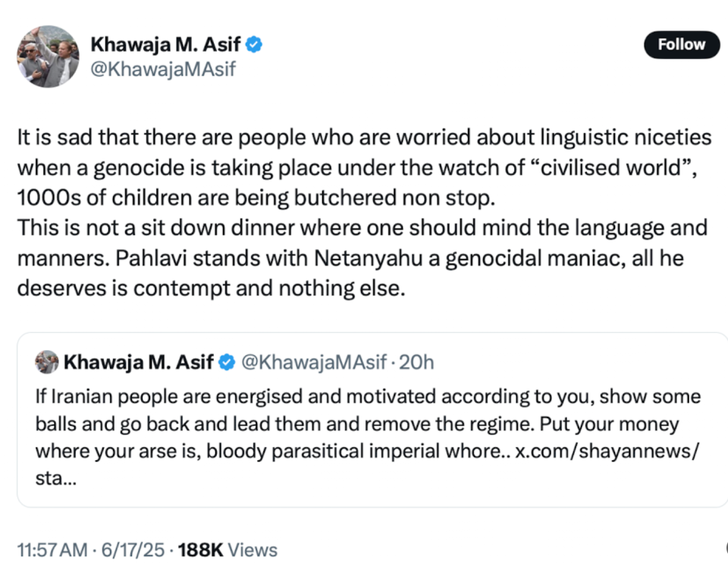Open the quoted tweet's bold author name
This screenshot has height=567, width=728.
pyautogui.click(x=138, y=362)
